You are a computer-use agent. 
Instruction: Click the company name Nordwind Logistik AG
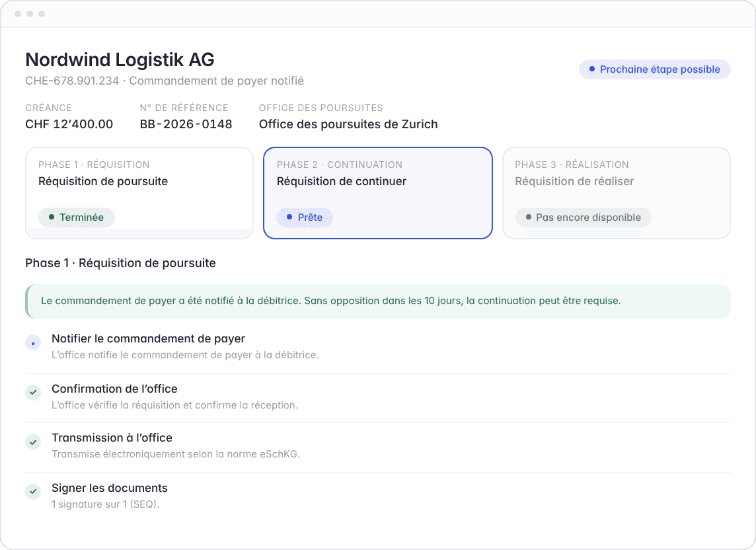click(x=120, y=59)
